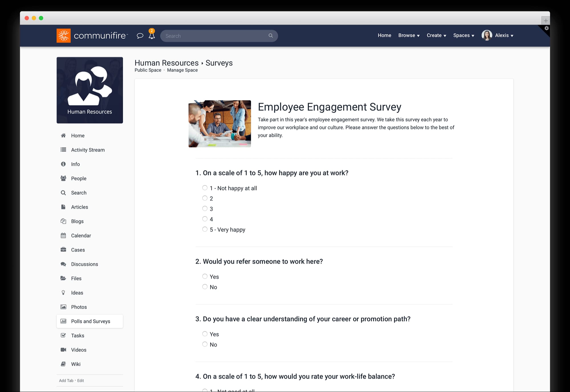Switch to the Polls and Surveys tab

pyautogui.click(x=90, y=321)
